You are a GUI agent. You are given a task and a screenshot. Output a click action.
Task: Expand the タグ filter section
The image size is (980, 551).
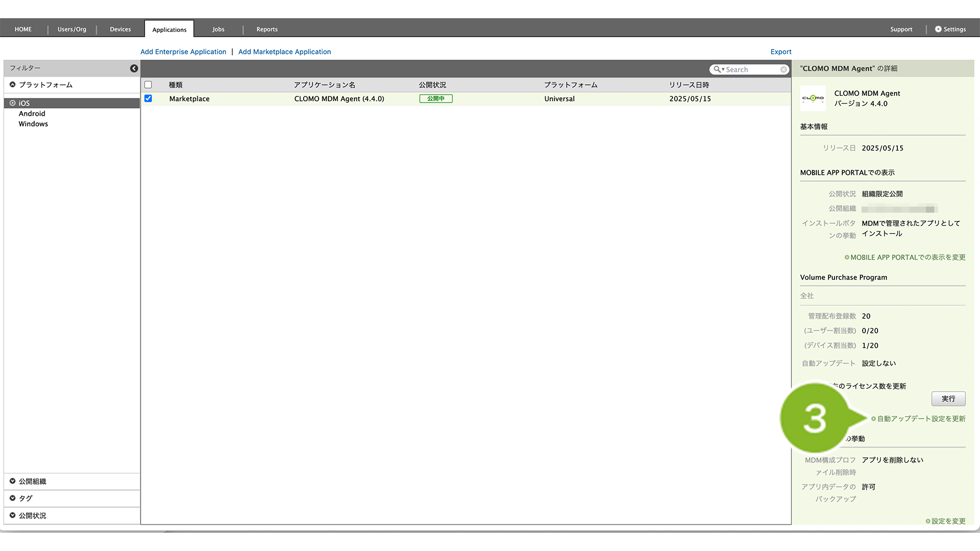[x=13, y=498]
